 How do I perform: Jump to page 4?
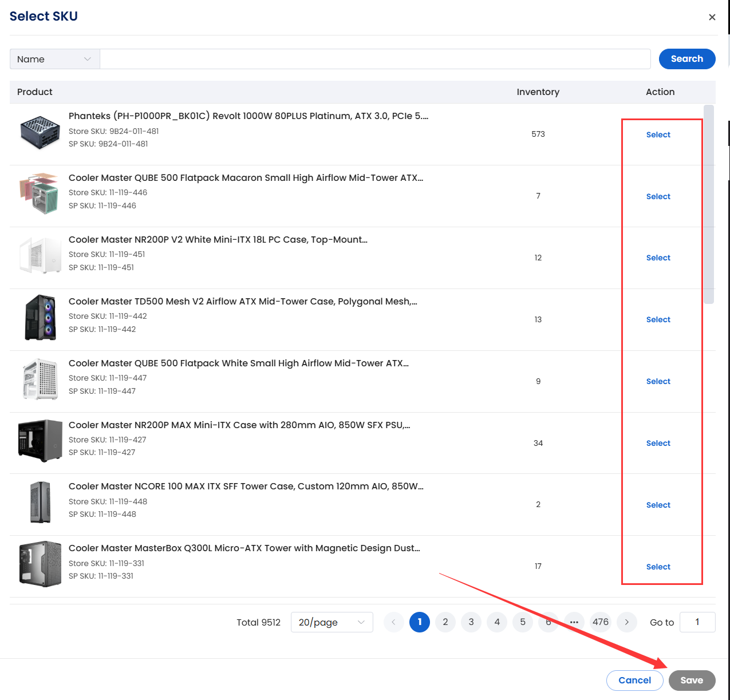pos(497,622)
